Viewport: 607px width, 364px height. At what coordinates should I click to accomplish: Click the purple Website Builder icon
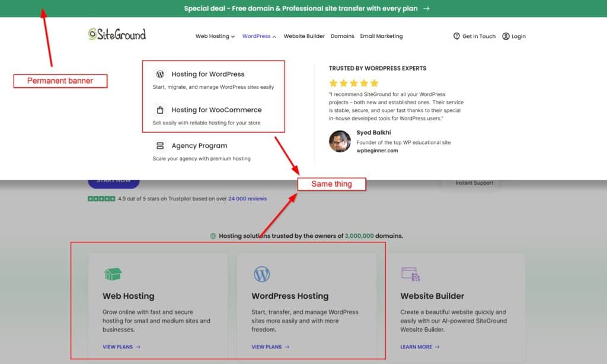410,274
